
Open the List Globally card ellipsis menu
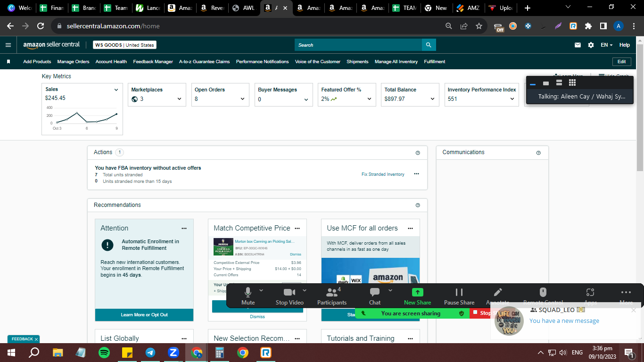coord(184,338)
